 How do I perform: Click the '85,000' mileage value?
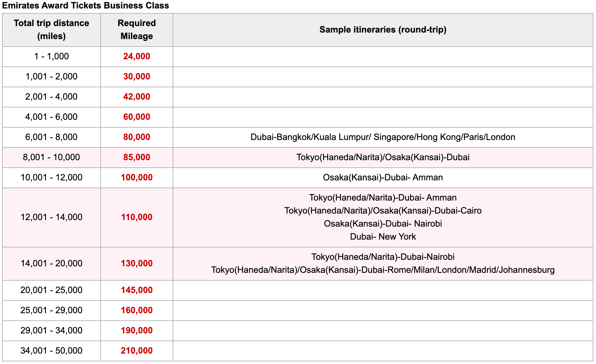(x=137, y=157)
